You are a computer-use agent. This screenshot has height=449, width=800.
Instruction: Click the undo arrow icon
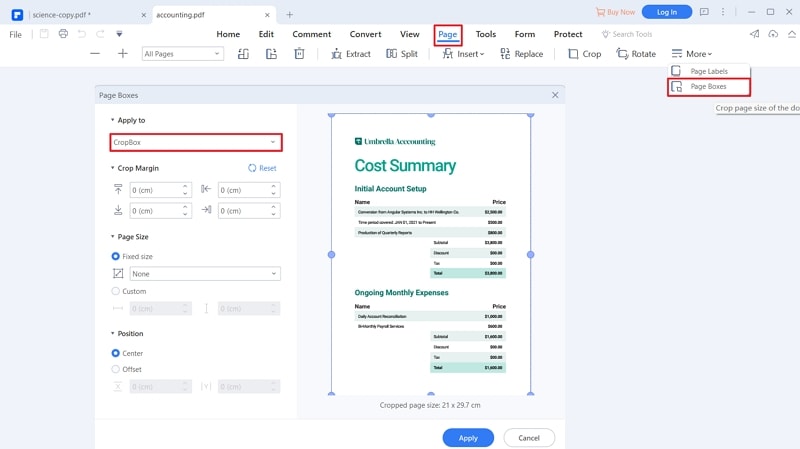82,34
